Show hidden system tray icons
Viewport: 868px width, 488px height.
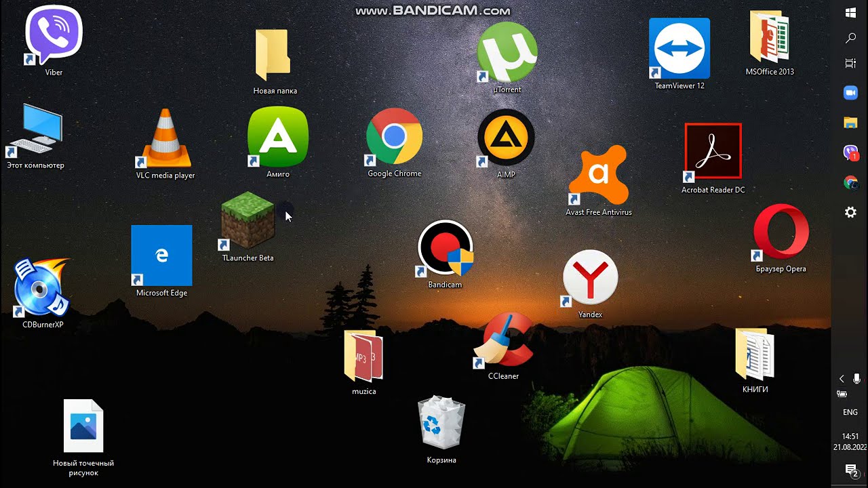(842, 379)
